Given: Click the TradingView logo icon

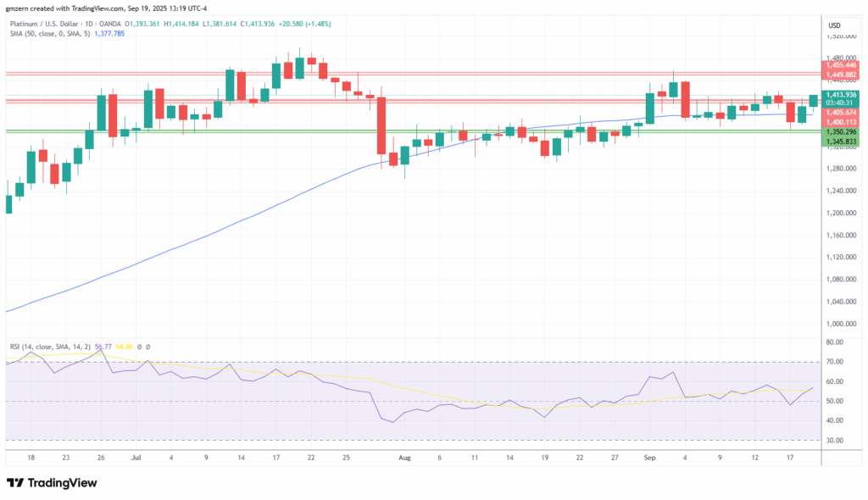Looking at the screenshot, I should point(15,482).
